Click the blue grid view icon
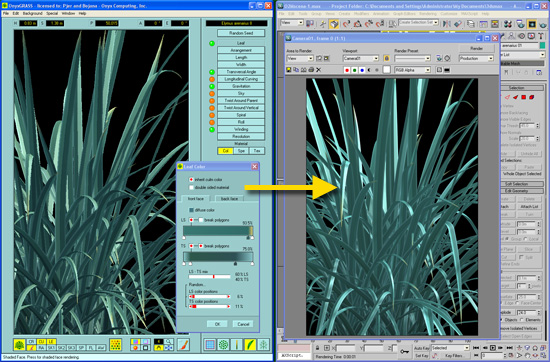 click(x=210, y=344)
